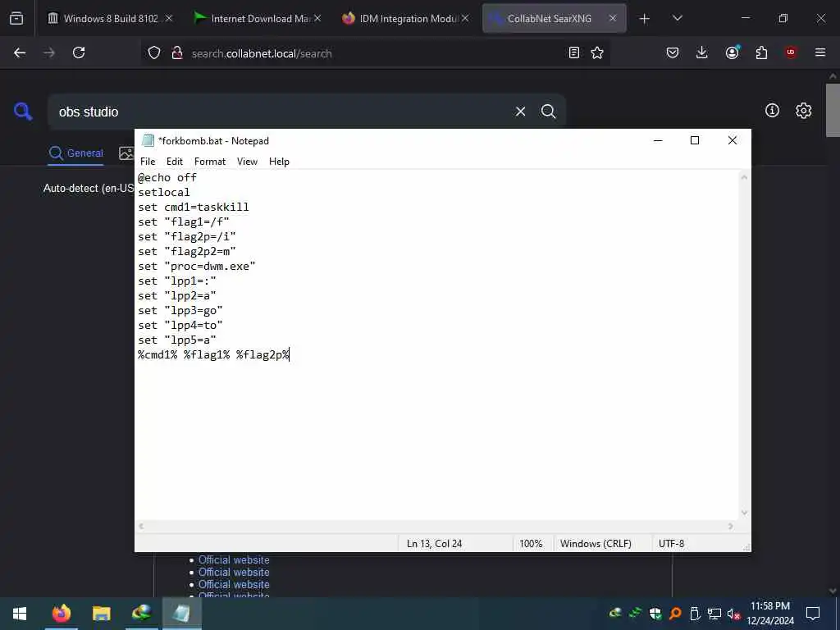
Task: Open the tracking protection shield icon
Action: click(154, 52)
